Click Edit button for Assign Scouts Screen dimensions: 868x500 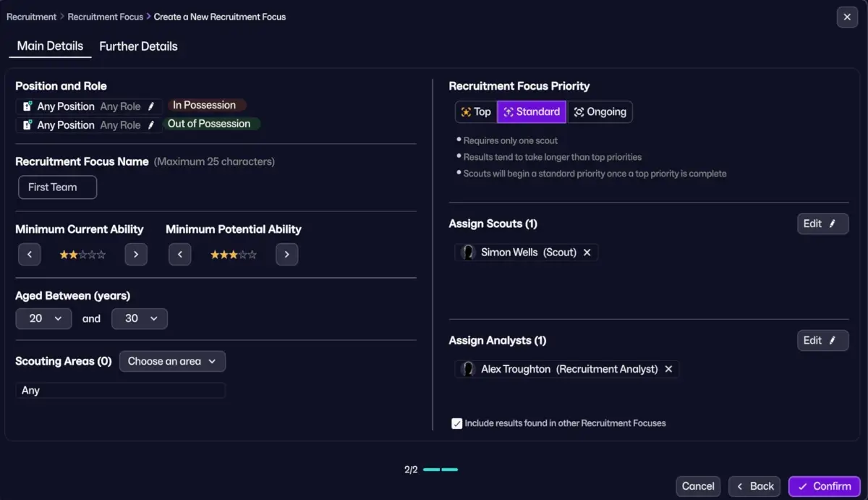823,224
